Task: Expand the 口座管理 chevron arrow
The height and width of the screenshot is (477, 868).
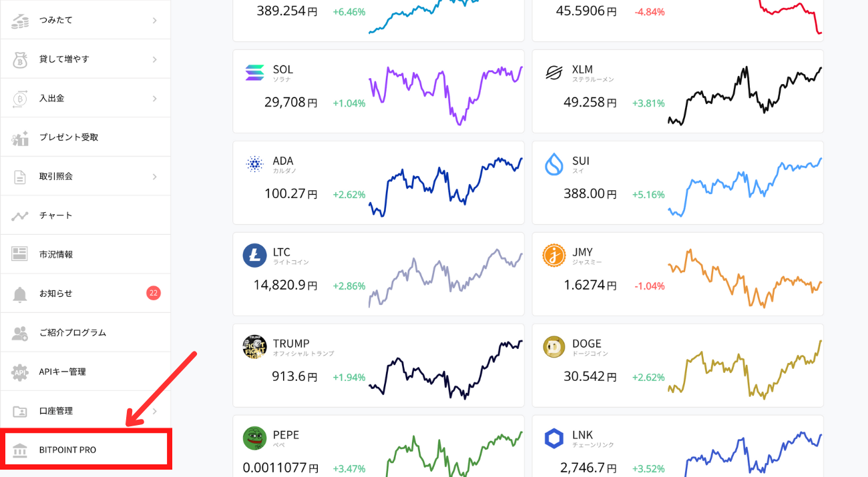Action: click(x=154, y=411)
